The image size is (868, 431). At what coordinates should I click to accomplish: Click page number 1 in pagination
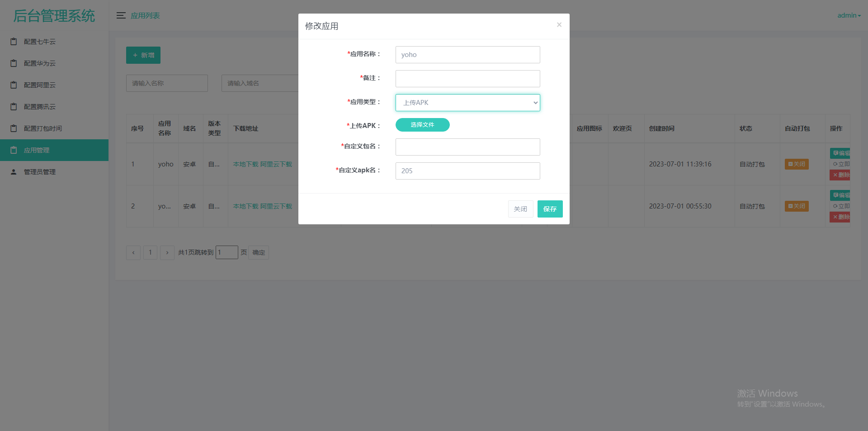click(x=150, y=252)
